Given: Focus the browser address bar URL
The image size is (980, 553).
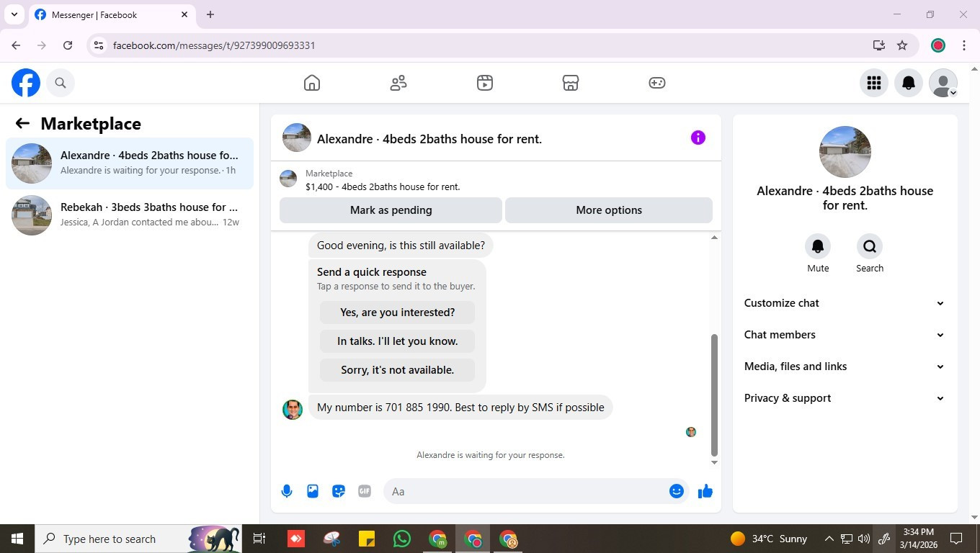Looking at the screenshot, I should click(x=214, y=45).
